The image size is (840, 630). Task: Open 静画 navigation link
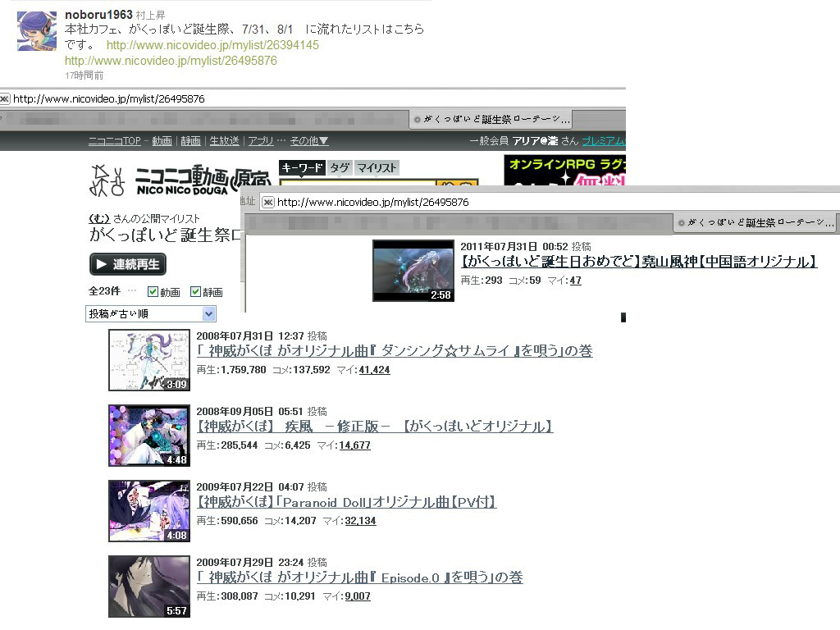tap(190, 141)
